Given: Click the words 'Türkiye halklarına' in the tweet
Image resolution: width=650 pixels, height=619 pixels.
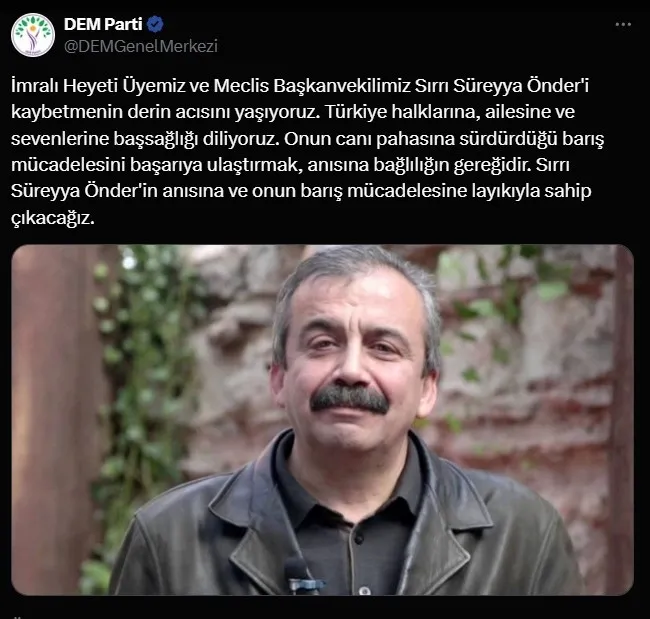Looking at the screenshot, I should [x=400, y=112].
